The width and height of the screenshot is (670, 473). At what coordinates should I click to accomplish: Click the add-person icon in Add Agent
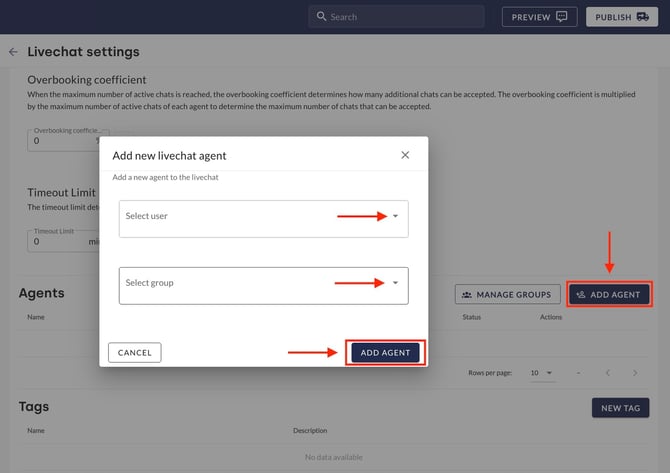click(x=581, y=295)
